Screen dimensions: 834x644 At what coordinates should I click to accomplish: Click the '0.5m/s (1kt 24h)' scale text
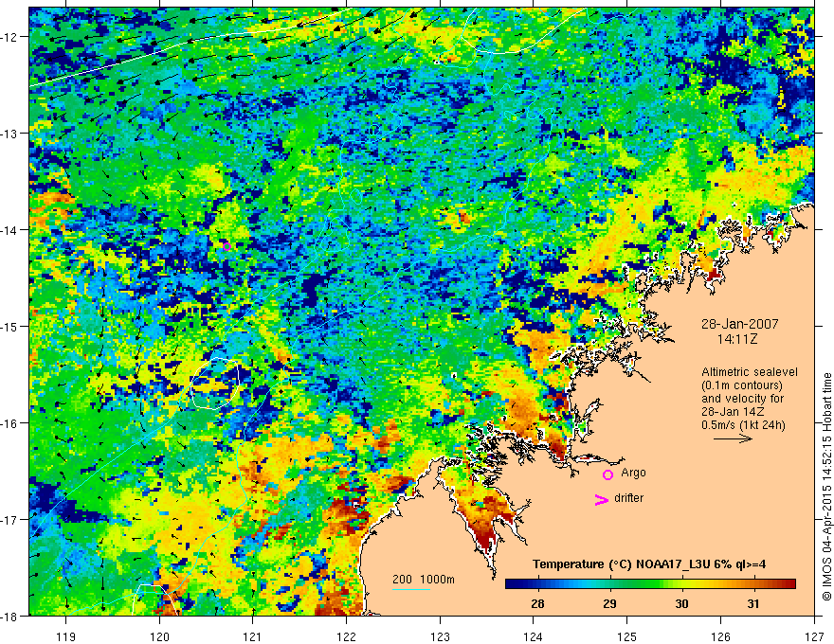(x=743, y=425)
